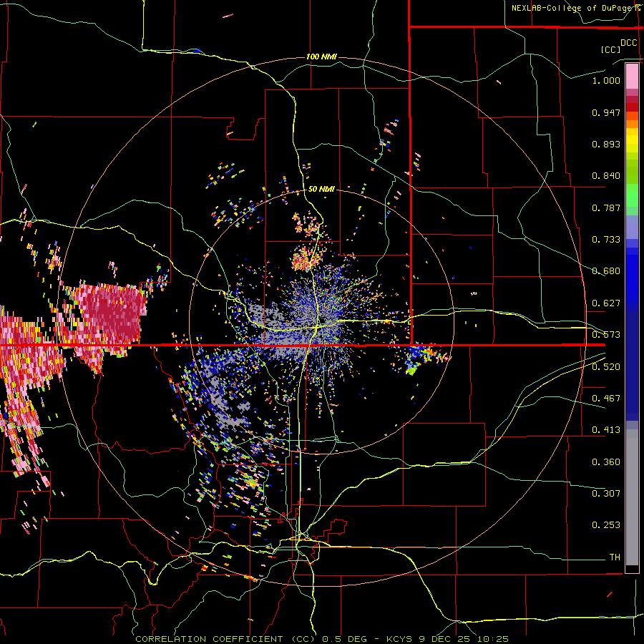
Task: Select the 0.893 legend value
Action: tap(606, 144)
